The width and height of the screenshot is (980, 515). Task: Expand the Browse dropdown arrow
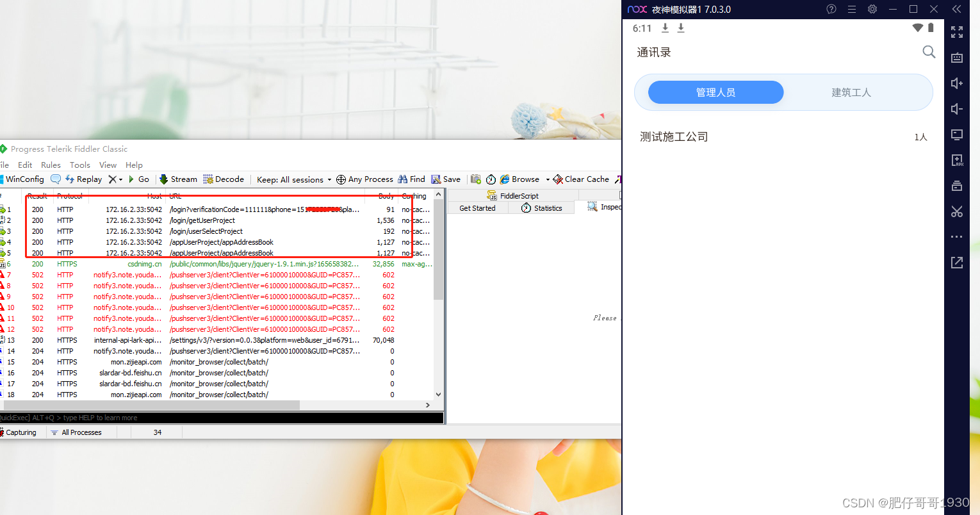click(x=548, y=179)
